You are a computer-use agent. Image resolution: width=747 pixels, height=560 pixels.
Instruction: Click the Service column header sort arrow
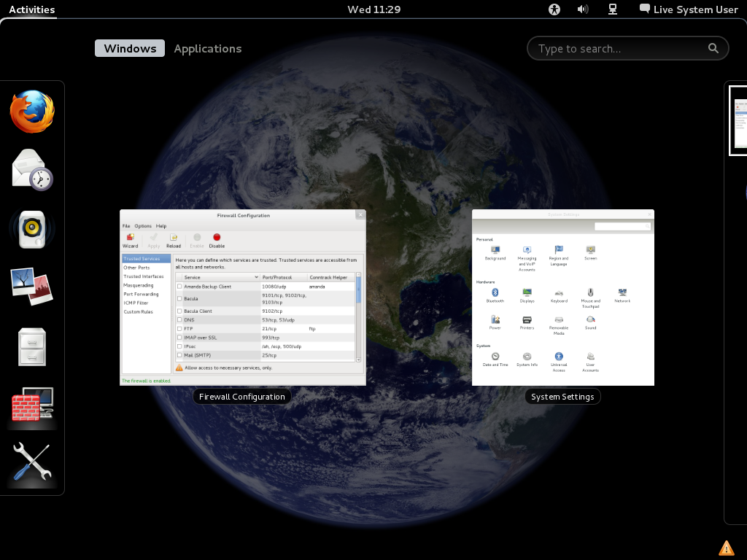(256, 277)
